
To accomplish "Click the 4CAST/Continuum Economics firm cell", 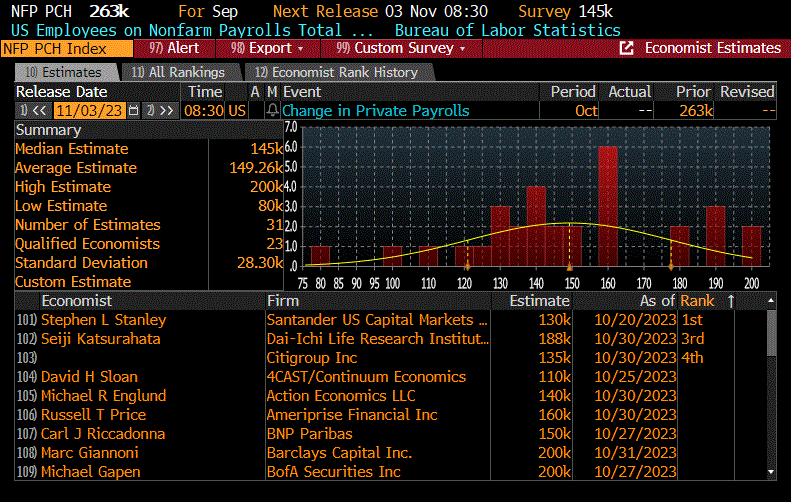I will pyautogui.click(x=366, y=377).
